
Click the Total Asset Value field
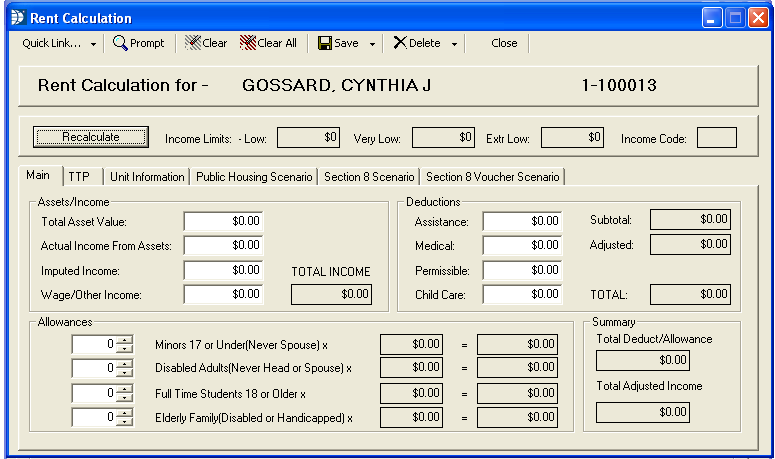[x=223, y=220]
